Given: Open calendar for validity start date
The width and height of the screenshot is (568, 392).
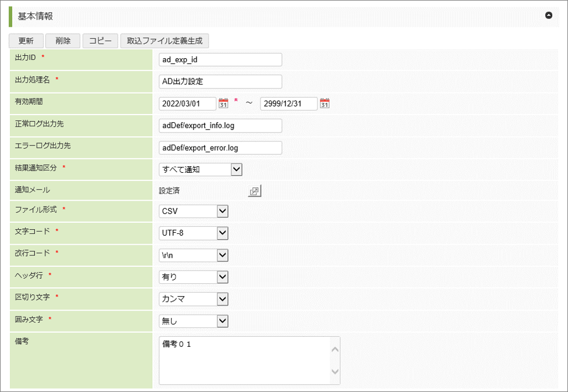Looking at the screenshot, I should point(223,104).
